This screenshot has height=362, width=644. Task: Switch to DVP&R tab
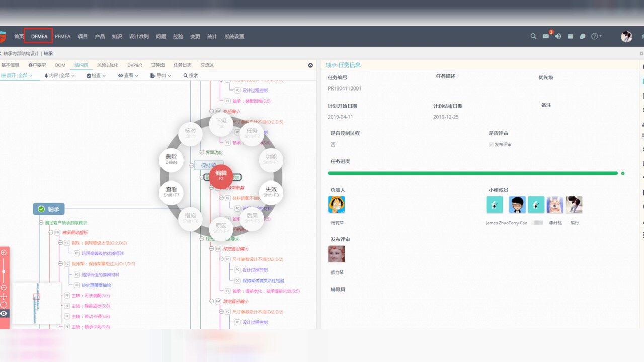coord(135,65)
